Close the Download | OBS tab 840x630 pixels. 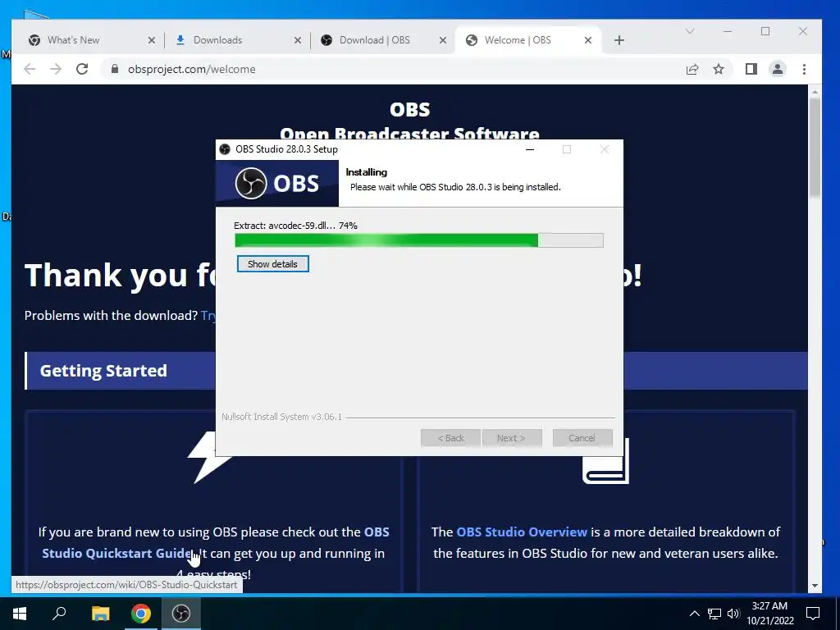point(442,40)
